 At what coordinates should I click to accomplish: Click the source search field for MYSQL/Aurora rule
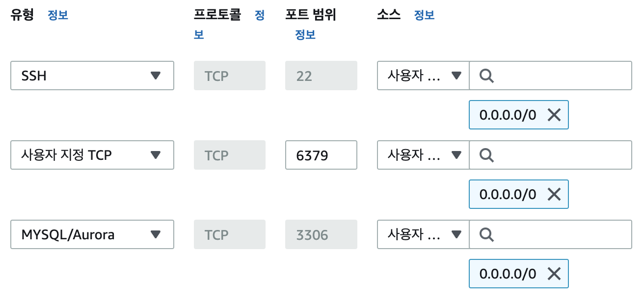[551, 234]
